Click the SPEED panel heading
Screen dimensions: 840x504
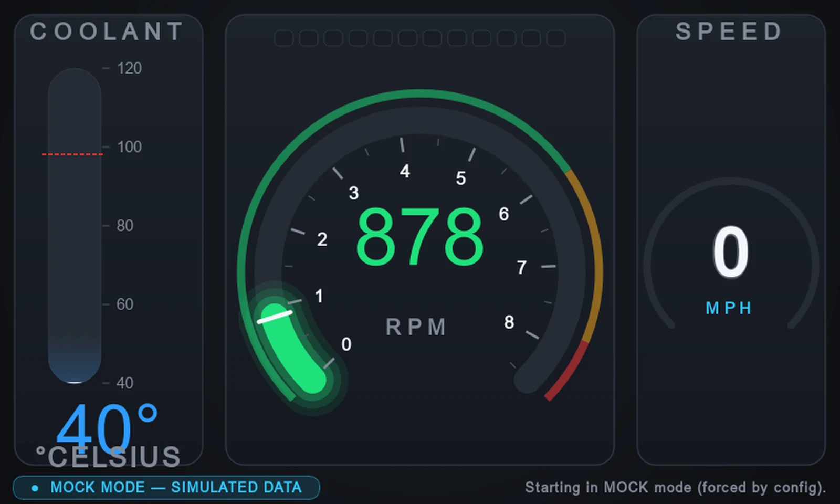coord(729,31)
